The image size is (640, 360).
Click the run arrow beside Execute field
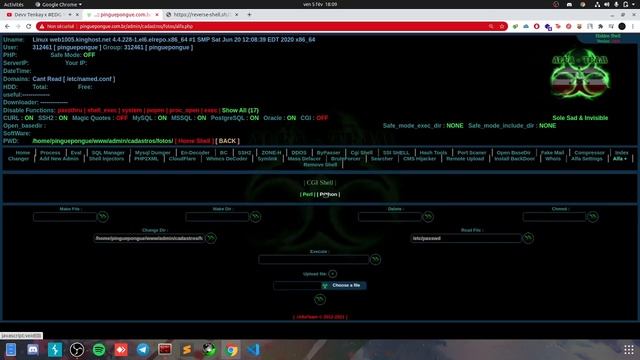(375, 260)
